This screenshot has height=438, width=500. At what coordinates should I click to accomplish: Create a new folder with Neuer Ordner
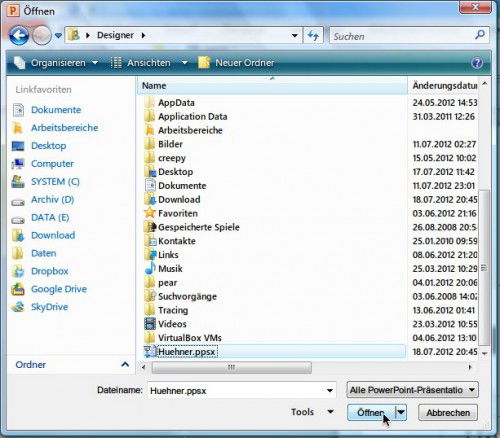[236, 63]
